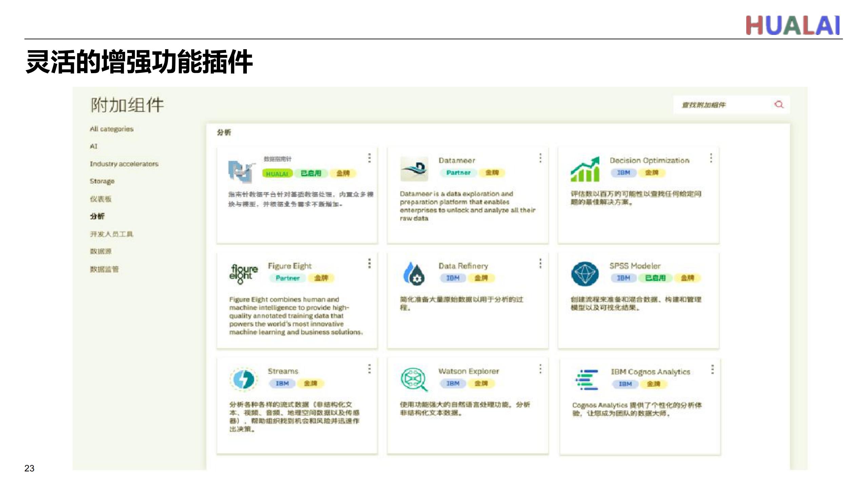Click the Figure Eight description paragraph
The width and height of the screenshot is (868, 488).
[296, 316]
